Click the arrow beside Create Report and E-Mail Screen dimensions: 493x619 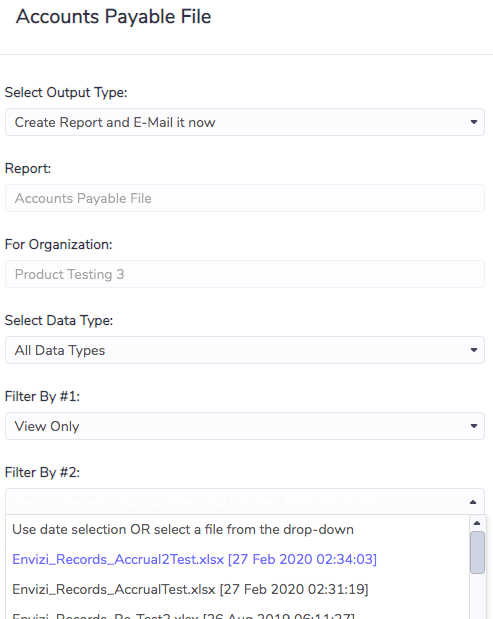pos(474,122)
